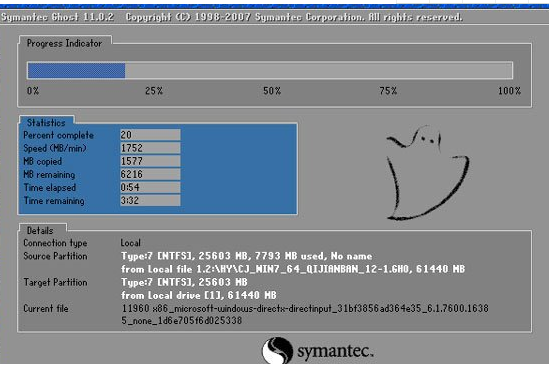Click the MB copied value 1577

point(150,161)
